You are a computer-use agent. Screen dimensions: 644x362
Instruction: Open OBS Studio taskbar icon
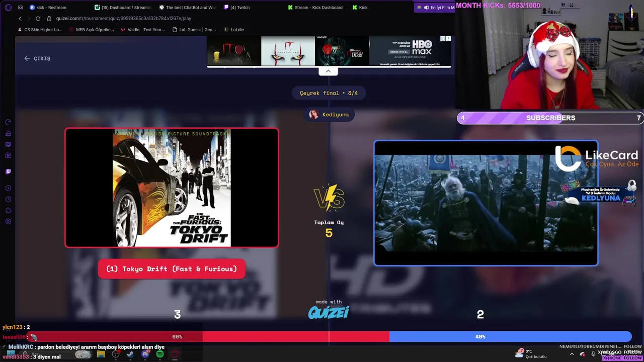point(116,354)
